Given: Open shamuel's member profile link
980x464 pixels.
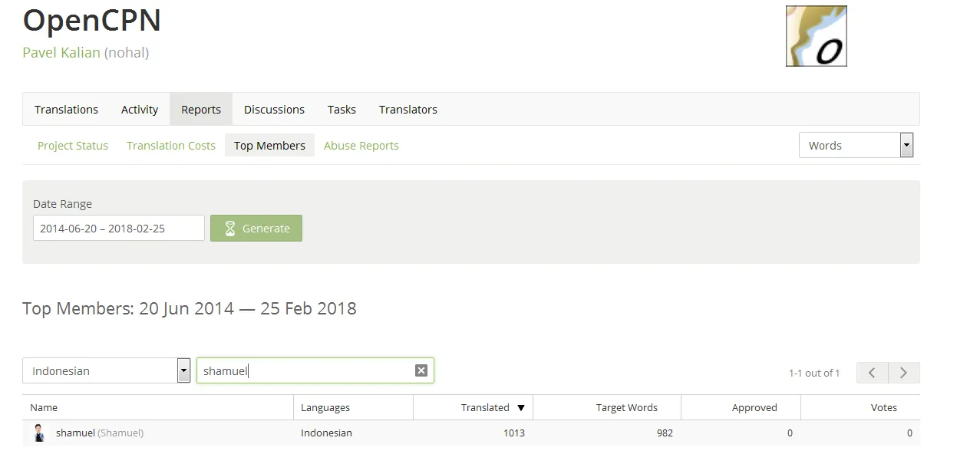Looking at the screenshot, I should tap(75, 433).
